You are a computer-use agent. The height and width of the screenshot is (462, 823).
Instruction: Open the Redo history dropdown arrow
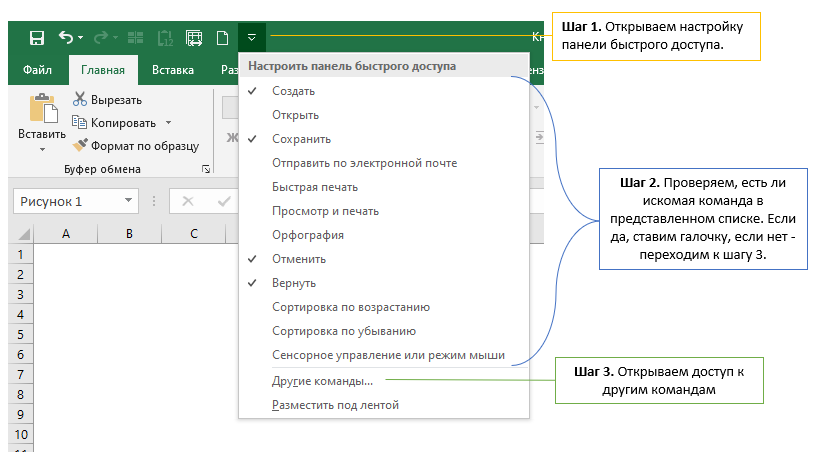(x=115, y=38)
